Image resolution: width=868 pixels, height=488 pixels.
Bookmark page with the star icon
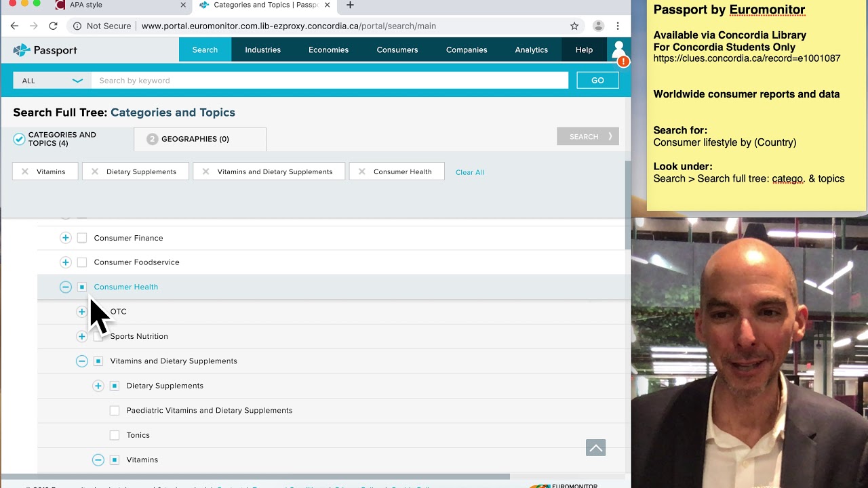[x=574, y=26]
